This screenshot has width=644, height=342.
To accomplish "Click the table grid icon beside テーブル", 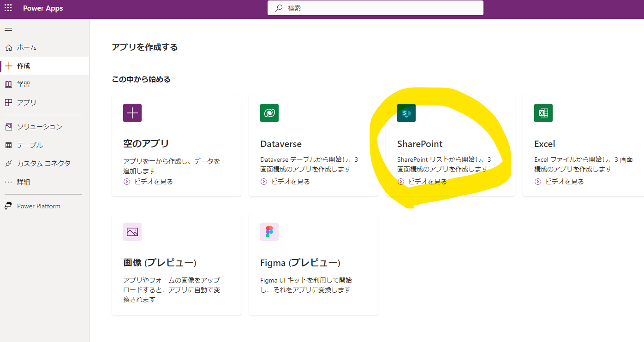I will pyautogui.click(x=8, y=145).
